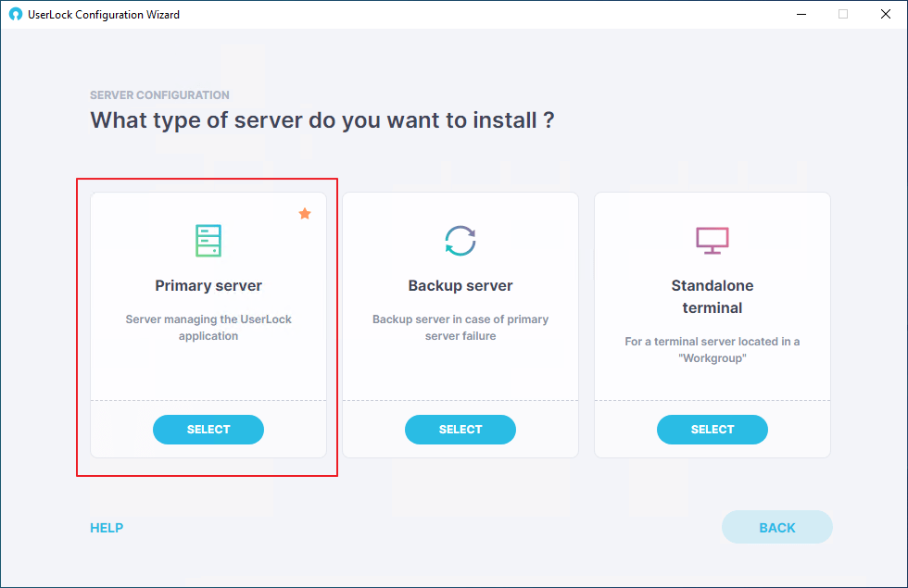This screenshot has width=908, height=588.
Task: Click the SERVER CONFIGURATION label
Action: pos(159,94)
